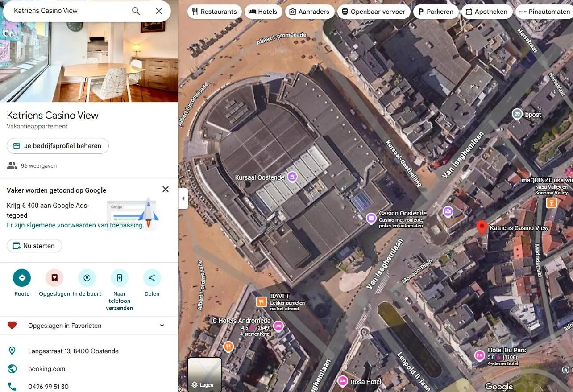Screen dimensions: 573x392
Task: Select the Apotheken filter chip
Action: 486,12
